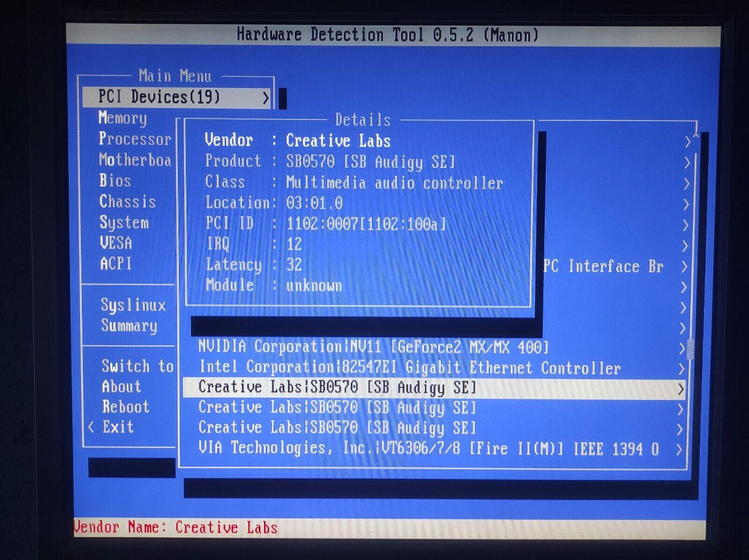Open the Chassis menu entry
Screen dimensions: 749x560
(x=128, y=202)
